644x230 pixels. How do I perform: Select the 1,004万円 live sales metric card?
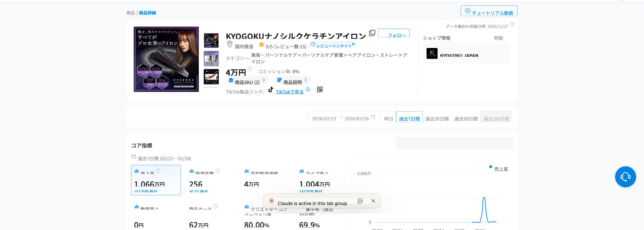pyautogui.click(x=321, y=180)
